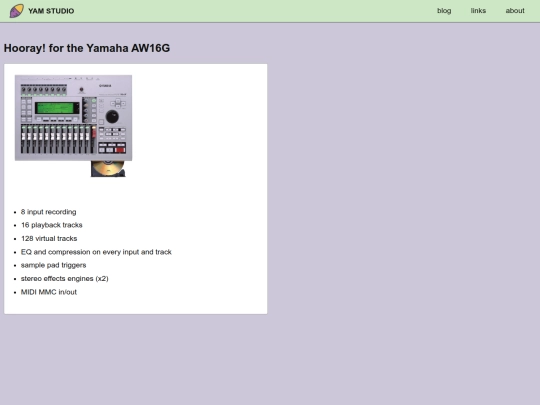Open the links page
Image resolution: width=540 pixels, height=405 pixels.
tap(478, 11)
